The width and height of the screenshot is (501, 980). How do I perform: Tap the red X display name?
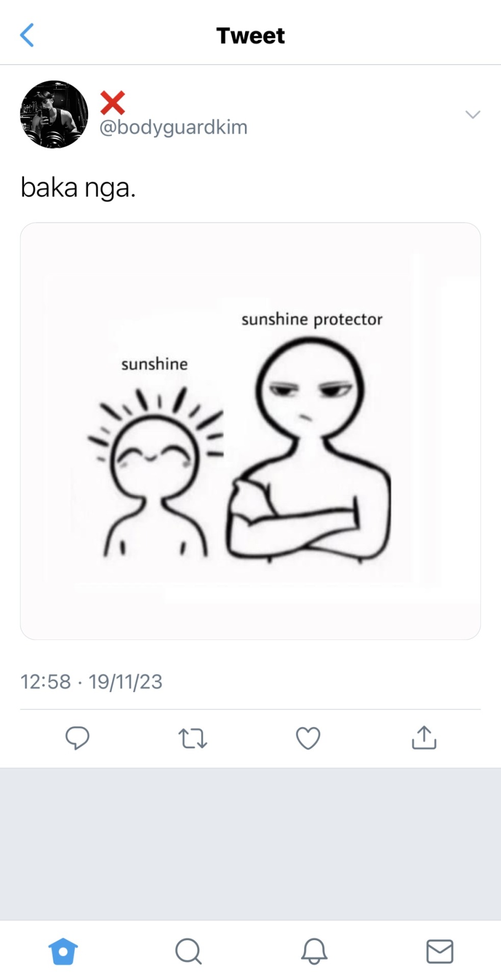[113, 103]
